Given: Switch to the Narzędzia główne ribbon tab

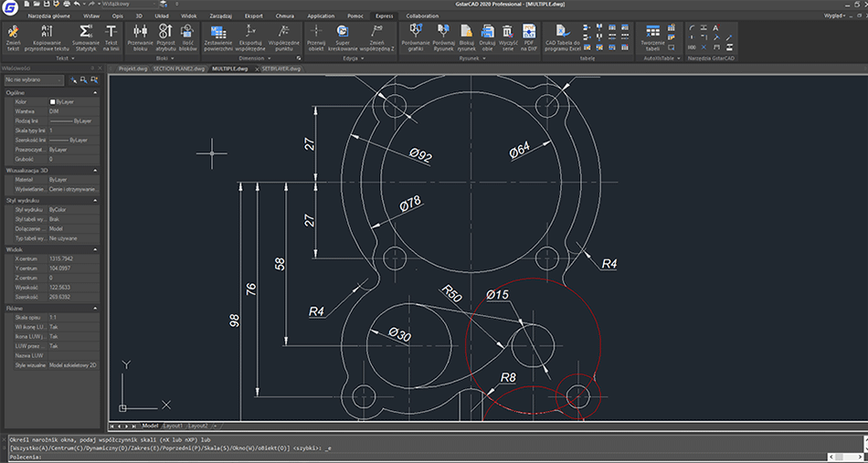Looking at the screenshot, I should coord(50,16).
